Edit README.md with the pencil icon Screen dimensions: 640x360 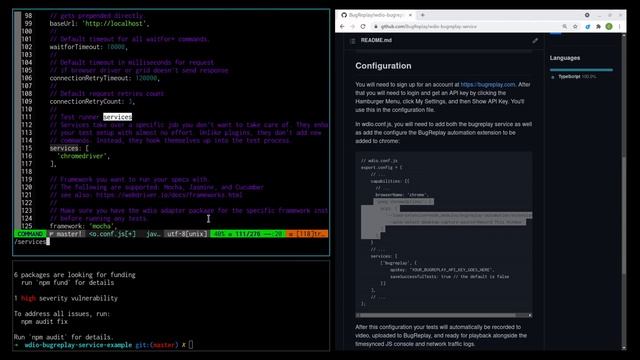[535, 40]
